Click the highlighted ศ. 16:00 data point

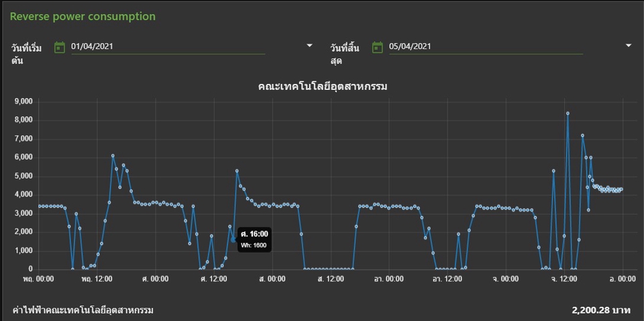233,240
